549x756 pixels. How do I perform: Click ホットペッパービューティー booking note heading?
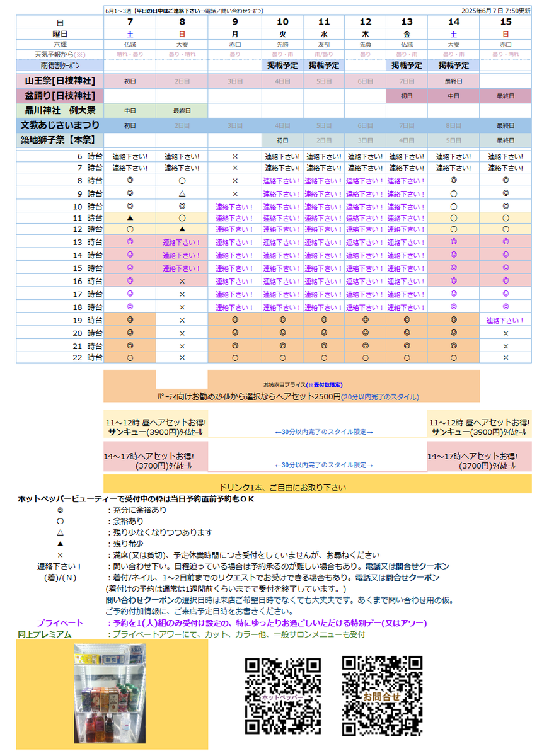click(x=136, y=499)
